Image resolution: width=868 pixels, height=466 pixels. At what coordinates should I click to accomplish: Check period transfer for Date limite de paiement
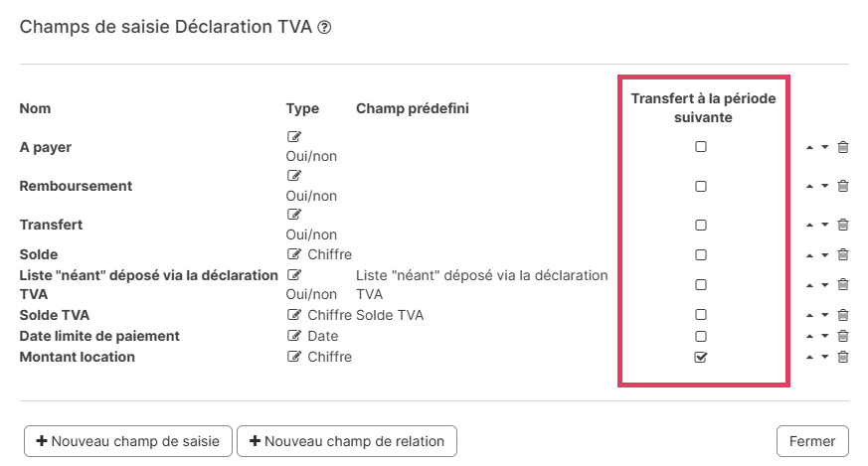[x=701, y=336]
